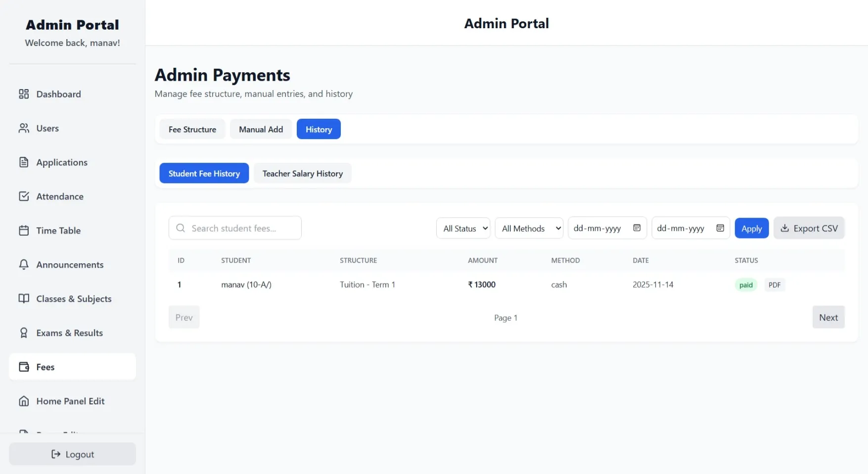Click the Fees wallet icon

pos(24,367)
